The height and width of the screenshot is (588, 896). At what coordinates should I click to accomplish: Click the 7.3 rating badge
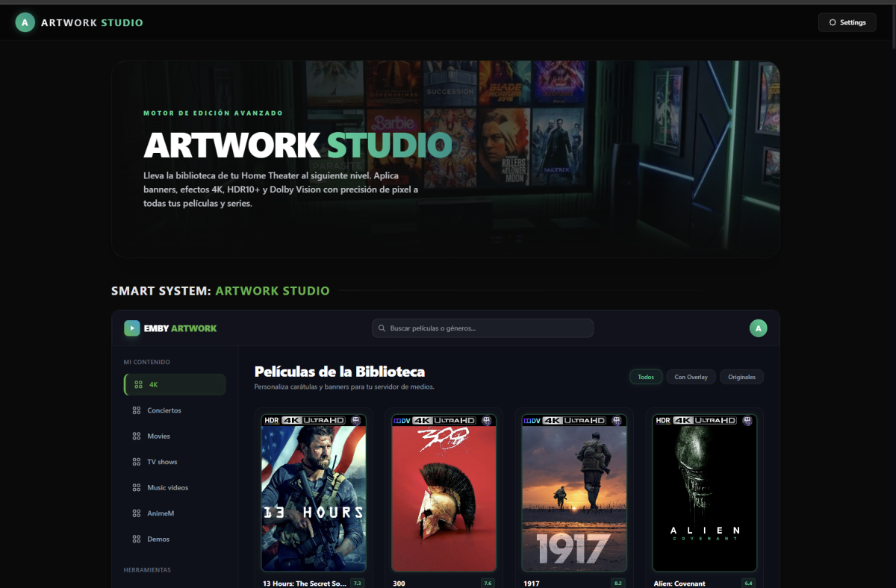pyautogui.click(x=357, y=584)
